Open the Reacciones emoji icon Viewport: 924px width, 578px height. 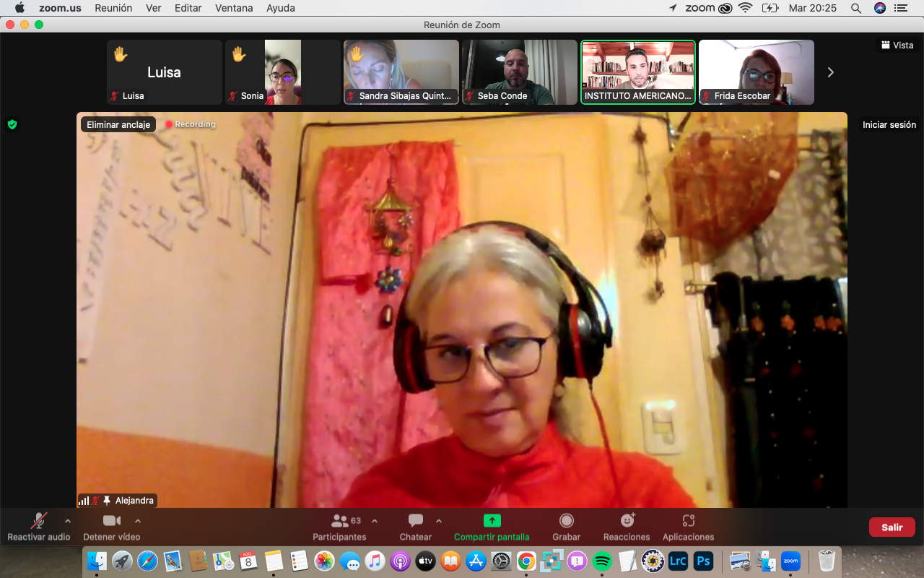point(627,521)
